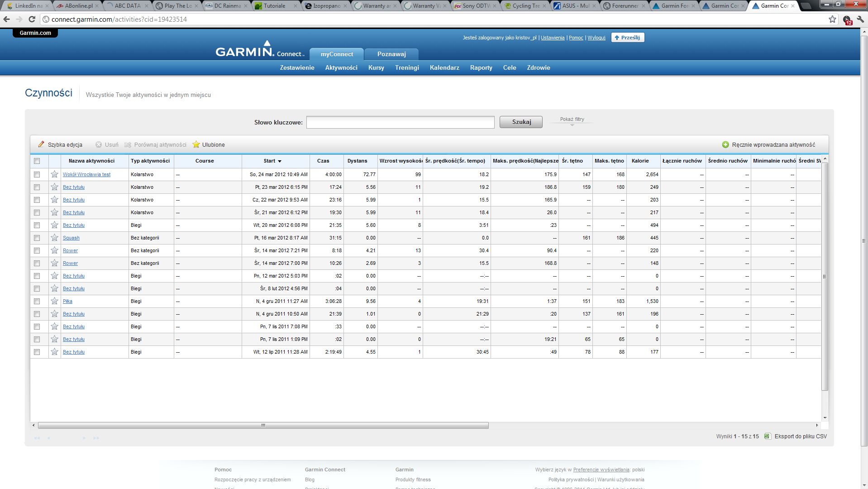The width and height of the screenshot is (868, 489).
Task: Open the Kalendarz menu
Action: click(444, 67)
